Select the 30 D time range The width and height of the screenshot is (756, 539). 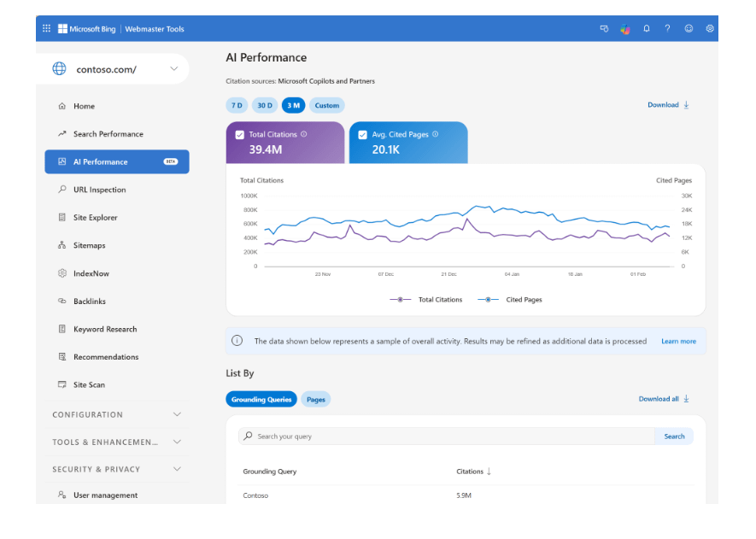[x=265, y=105]
